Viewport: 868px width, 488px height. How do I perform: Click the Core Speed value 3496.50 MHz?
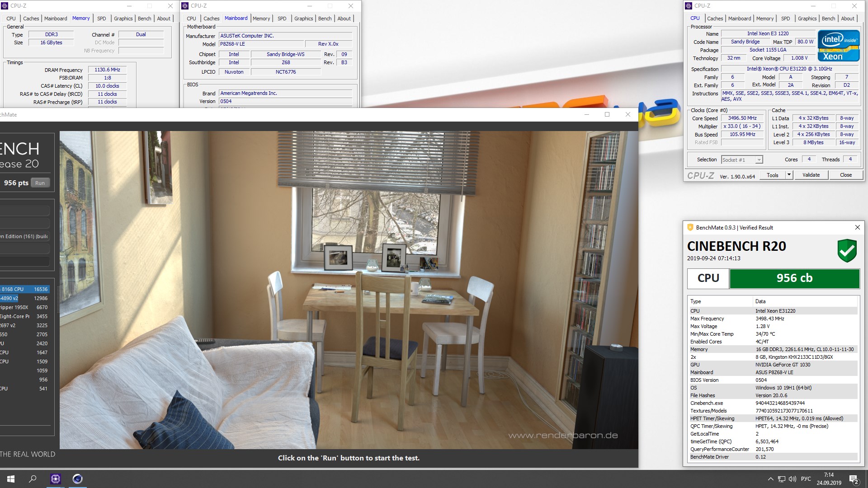coord(742,118)
